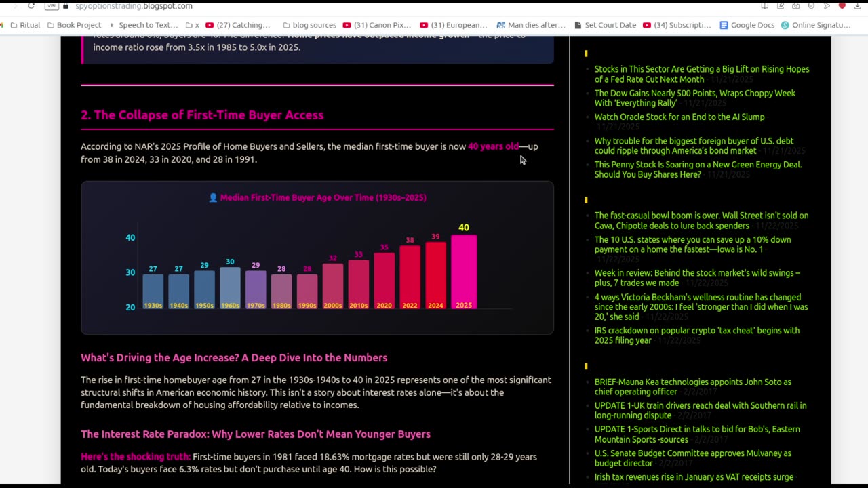Open the Online Signatu… bookmark
Screen dimensions: 868x488
click(816, 25)
